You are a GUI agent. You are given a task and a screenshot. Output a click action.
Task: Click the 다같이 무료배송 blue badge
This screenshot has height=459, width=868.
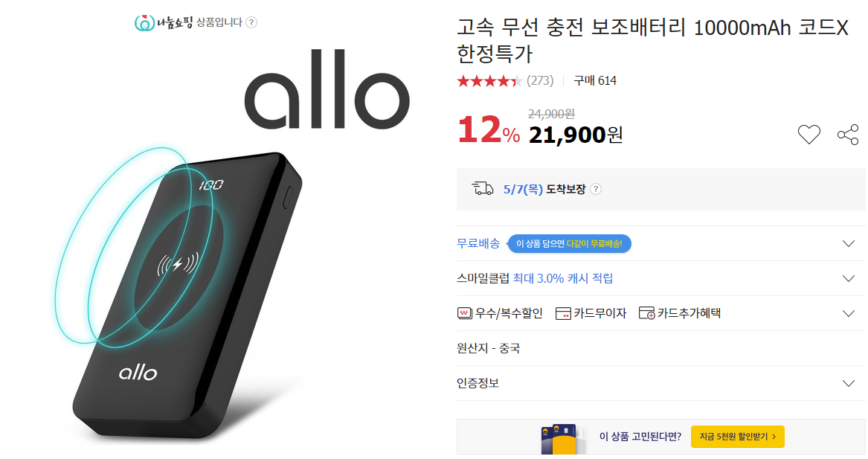pos(569,243)
